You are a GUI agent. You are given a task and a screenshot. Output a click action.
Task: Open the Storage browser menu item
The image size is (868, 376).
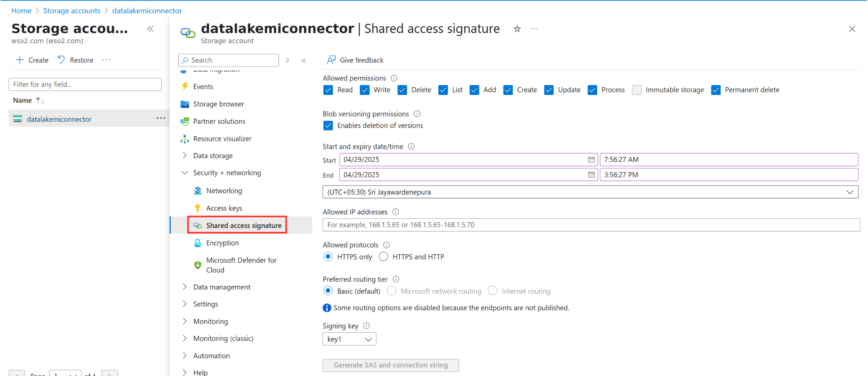tap(218, 104)
